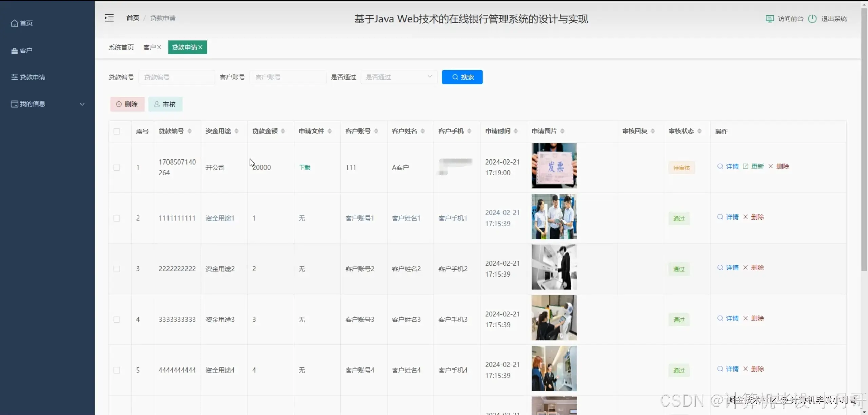This screenshot has width=868, height=415.
Task: Collapse the sidebar using the hamburger icon
Action: pos(109,18)
